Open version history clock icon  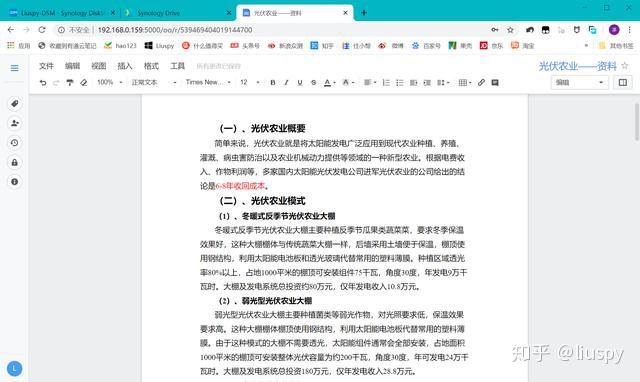[15, 143]
